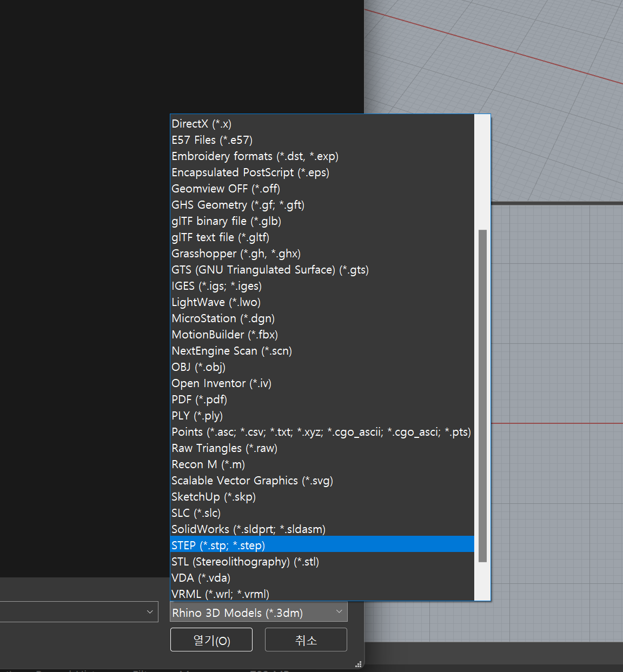Select PDF (*.pdf) file type

(322, 400)
